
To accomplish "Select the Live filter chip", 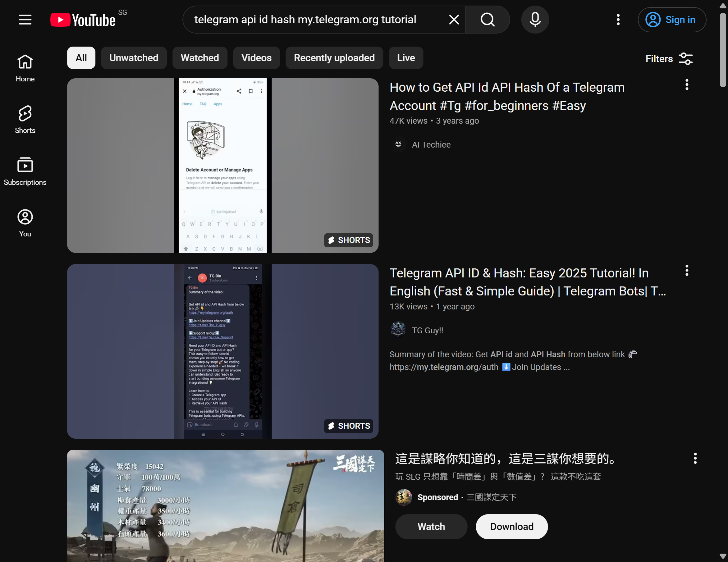I will coord(406,58).
